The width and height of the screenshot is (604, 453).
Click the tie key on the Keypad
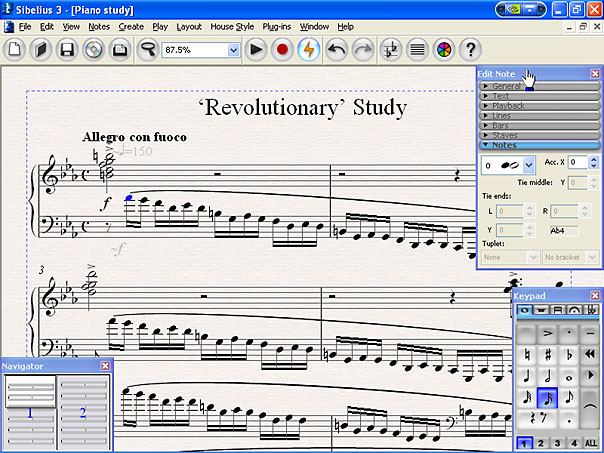590,408
